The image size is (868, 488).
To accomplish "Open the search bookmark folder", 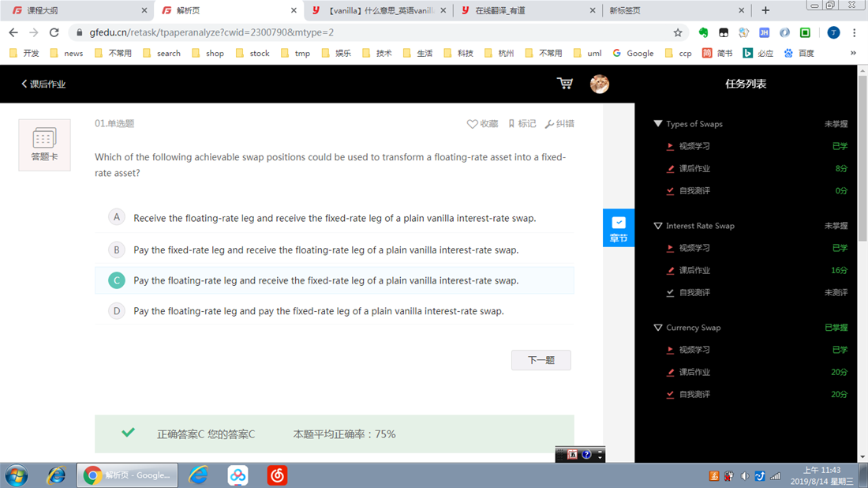I will pos(162,53).
